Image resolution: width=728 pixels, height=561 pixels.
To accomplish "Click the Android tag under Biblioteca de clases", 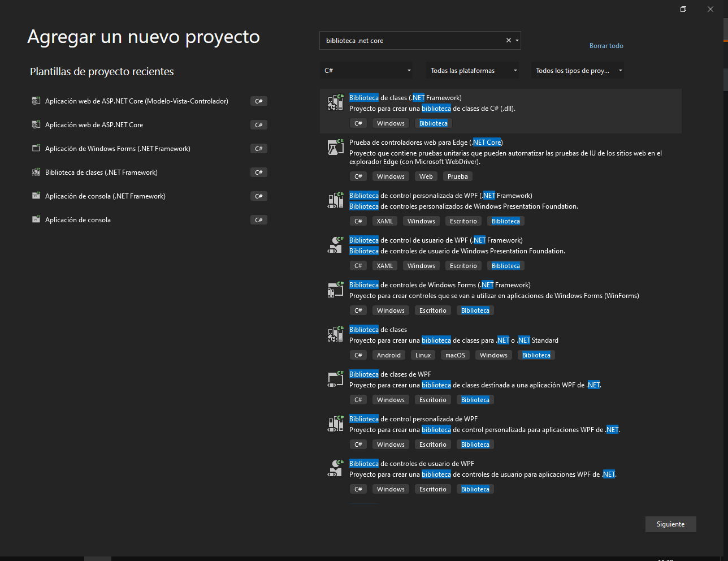I will click(x=389, y=355).
